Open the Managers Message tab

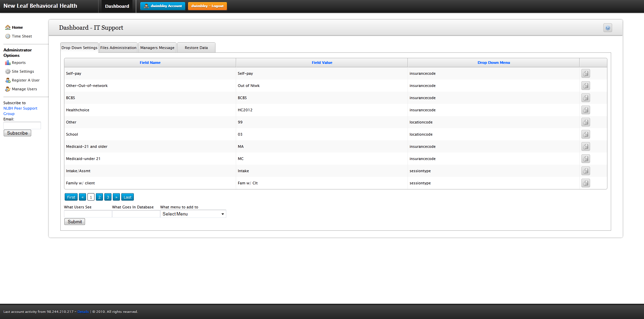(157, 48)
